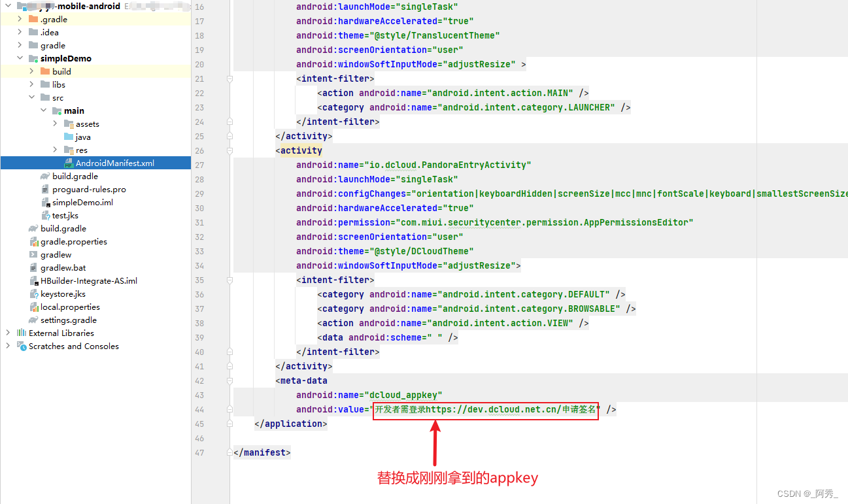Click the gradlew.bat file icon
848x504 pixels.
point(33,267)
